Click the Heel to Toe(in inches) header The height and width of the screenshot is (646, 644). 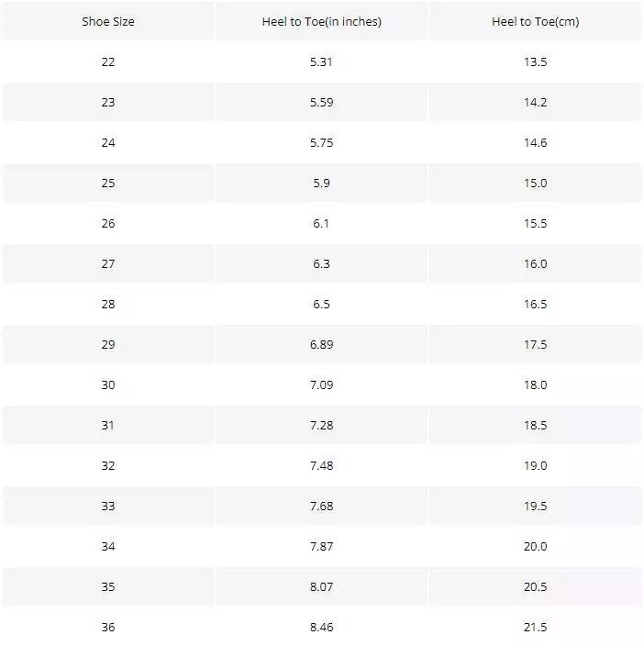[x=321, y=22]
